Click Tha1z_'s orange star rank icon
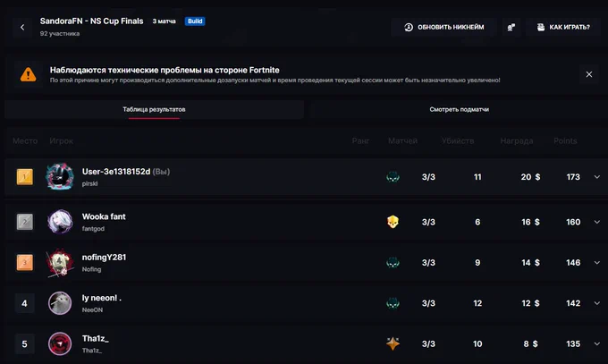The image size is (608, 364). (x=393, y=343)
